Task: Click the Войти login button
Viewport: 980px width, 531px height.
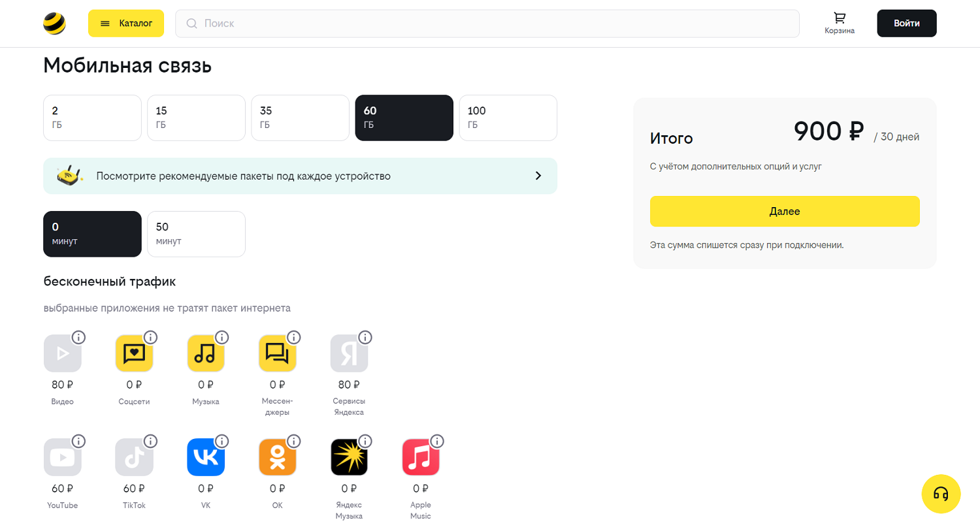Action: pyautogui.click(x=907, y=24)
